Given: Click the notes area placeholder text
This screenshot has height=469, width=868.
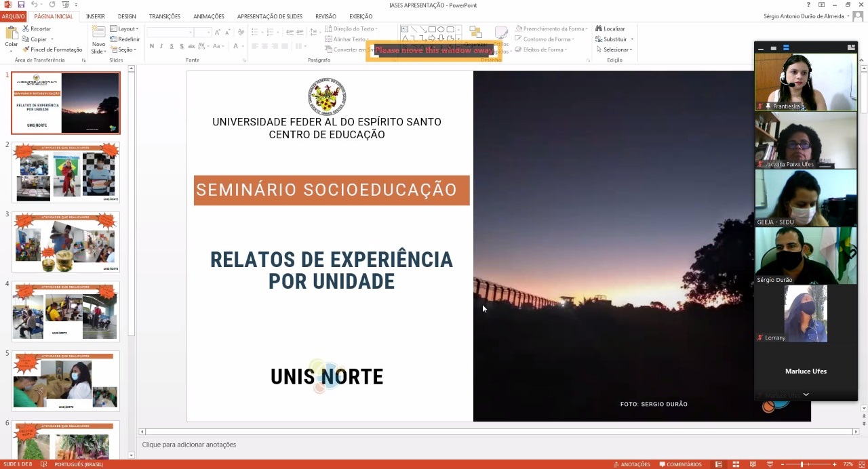Looking at the screenshot, I should click(x=189, y=445).
